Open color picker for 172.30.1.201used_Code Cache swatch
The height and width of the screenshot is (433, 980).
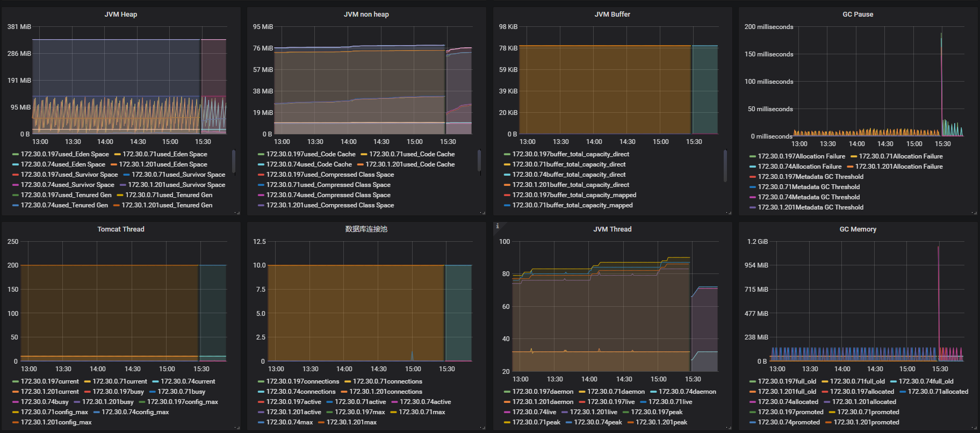pos(361,164)
